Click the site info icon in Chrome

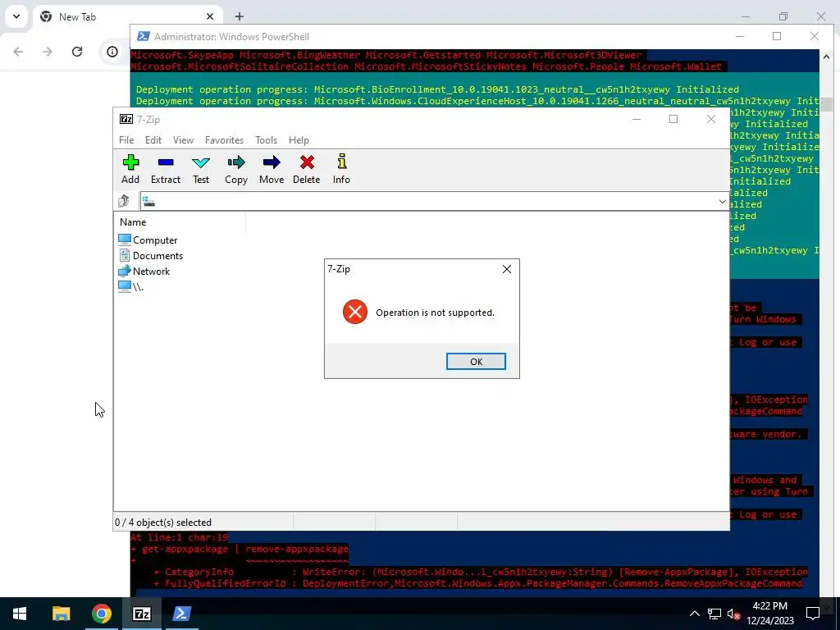(112, 52)
